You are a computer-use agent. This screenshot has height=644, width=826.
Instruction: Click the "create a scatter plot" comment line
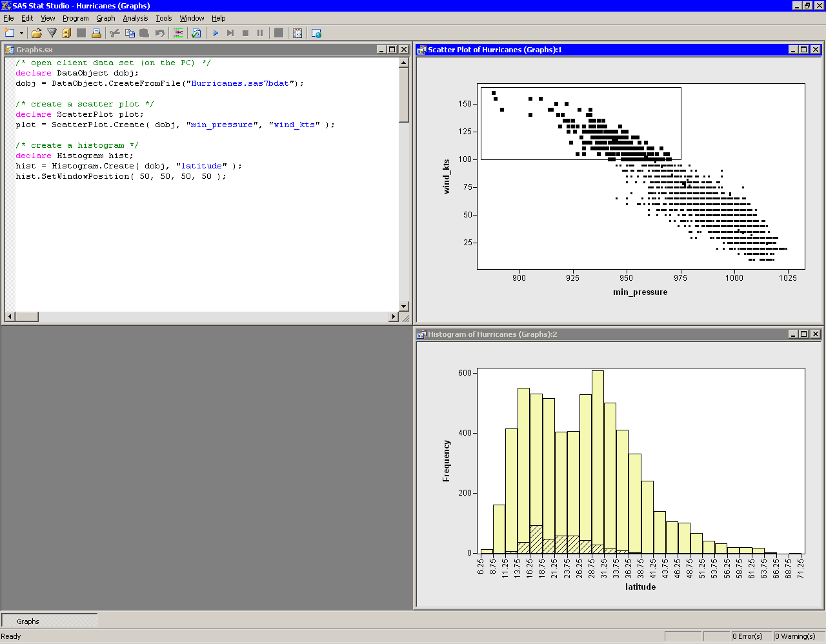point(85,104)
